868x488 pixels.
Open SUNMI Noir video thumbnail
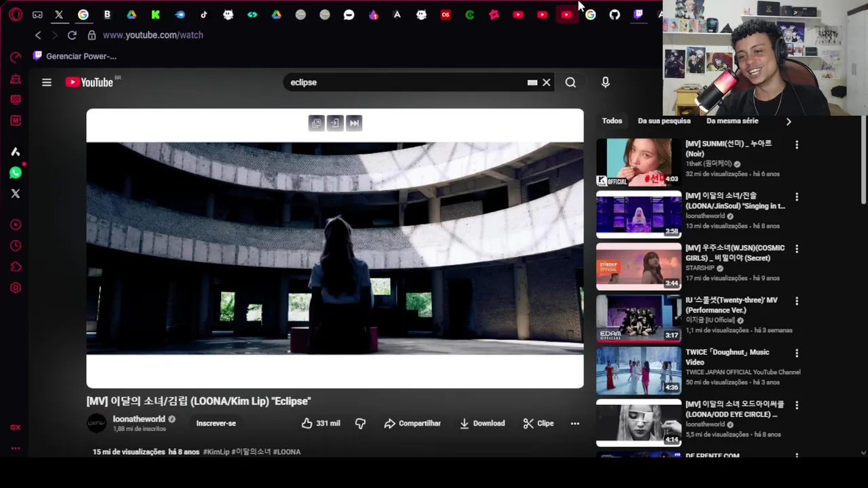[639, 163]
